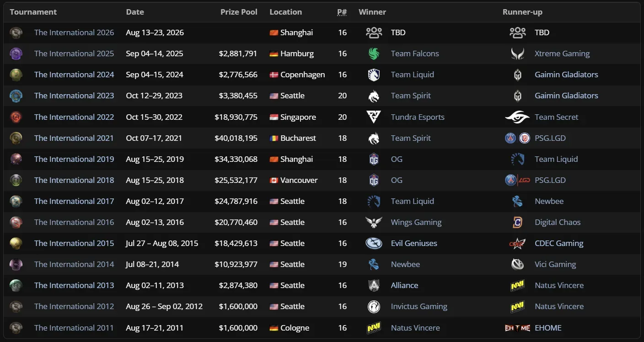Viewport: 644px width, 342px height.
Task: Open The International 2023 tournament link
Action: pos(74,96)
